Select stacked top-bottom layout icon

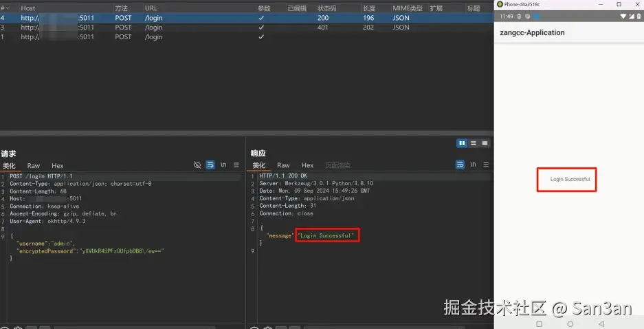tap(474, 143)
